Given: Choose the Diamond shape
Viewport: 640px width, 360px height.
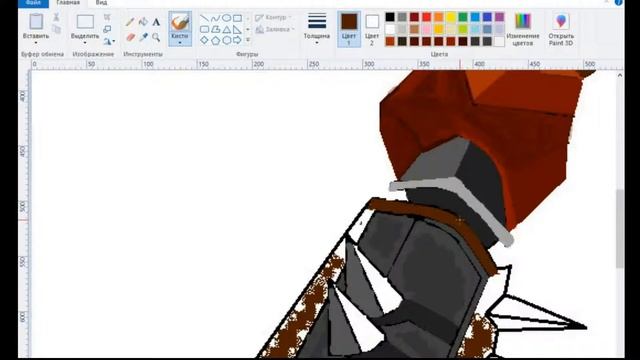Looking at the screenshot, I should coord(204,40).
